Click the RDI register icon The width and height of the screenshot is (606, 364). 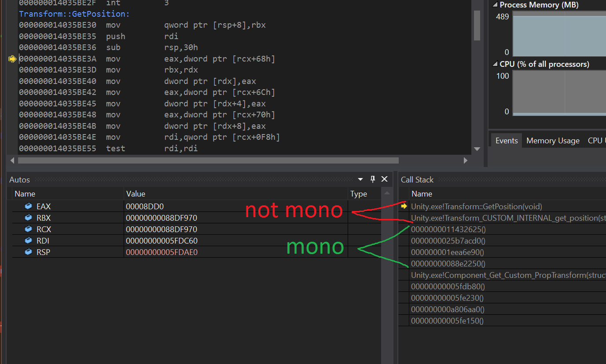(x=28, y=240)
